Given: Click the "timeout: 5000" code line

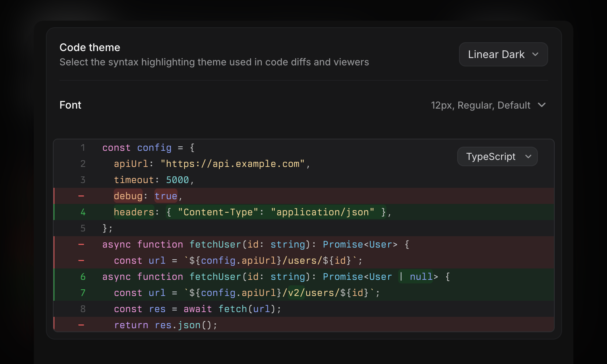Looking at the screenshot, I should 304,180.
